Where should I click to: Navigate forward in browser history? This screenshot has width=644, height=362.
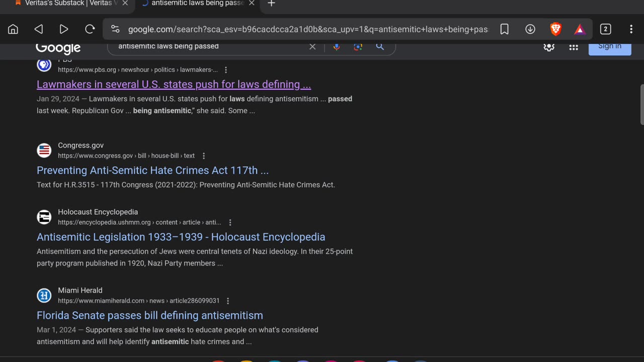[64, 29]
